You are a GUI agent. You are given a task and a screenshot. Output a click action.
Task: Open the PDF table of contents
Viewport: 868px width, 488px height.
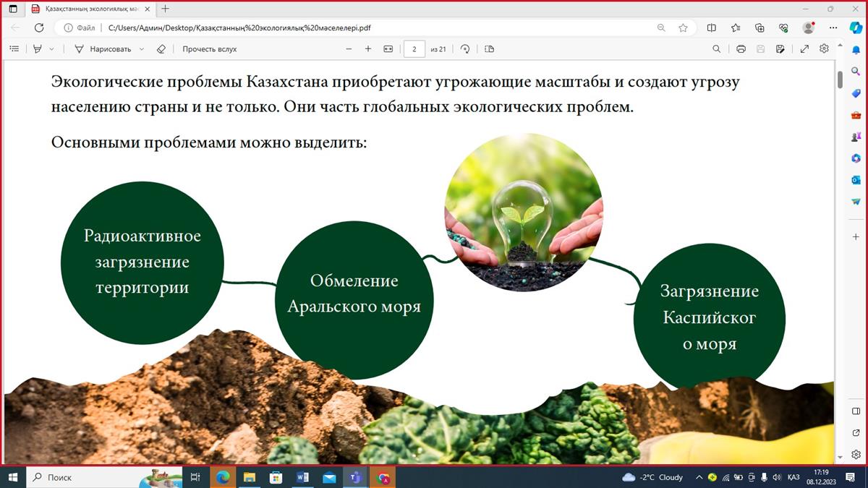pos(14,49)
